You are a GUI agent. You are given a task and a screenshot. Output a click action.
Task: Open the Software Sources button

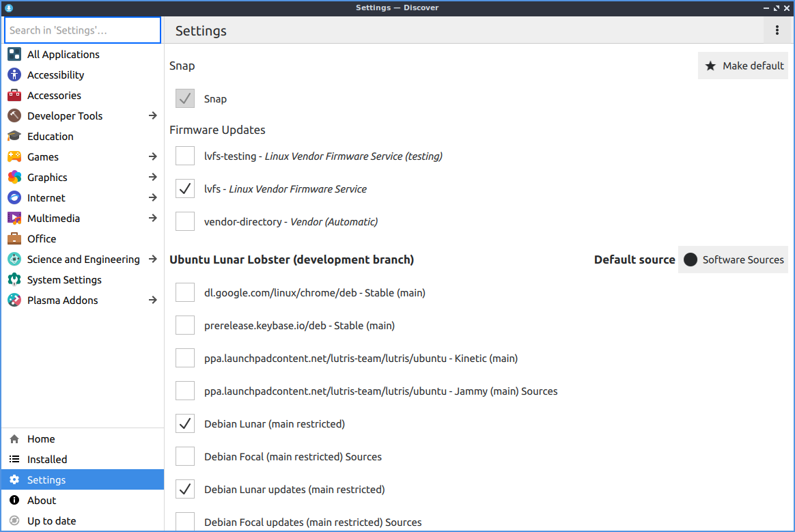(x=733, y=260)
